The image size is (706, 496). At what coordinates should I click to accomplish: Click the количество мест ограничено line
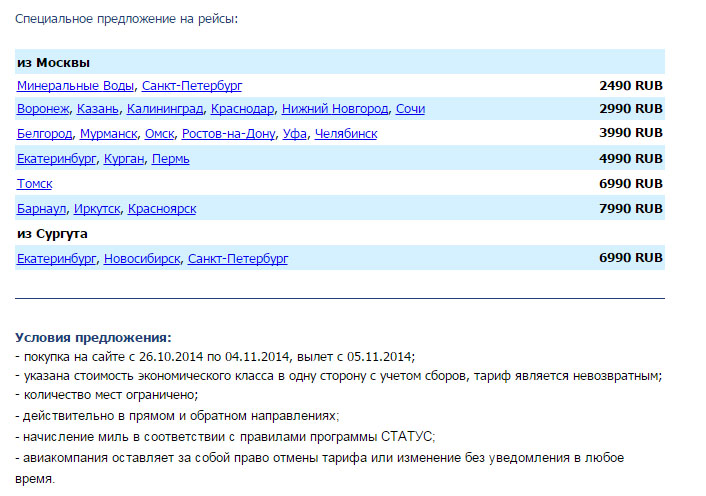107,395
